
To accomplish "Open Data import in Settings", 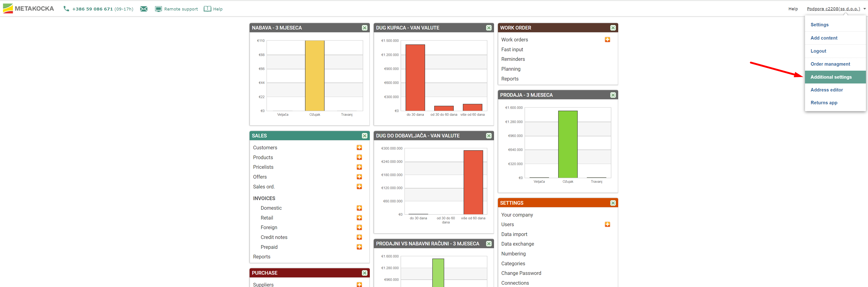I will point(514,234).
